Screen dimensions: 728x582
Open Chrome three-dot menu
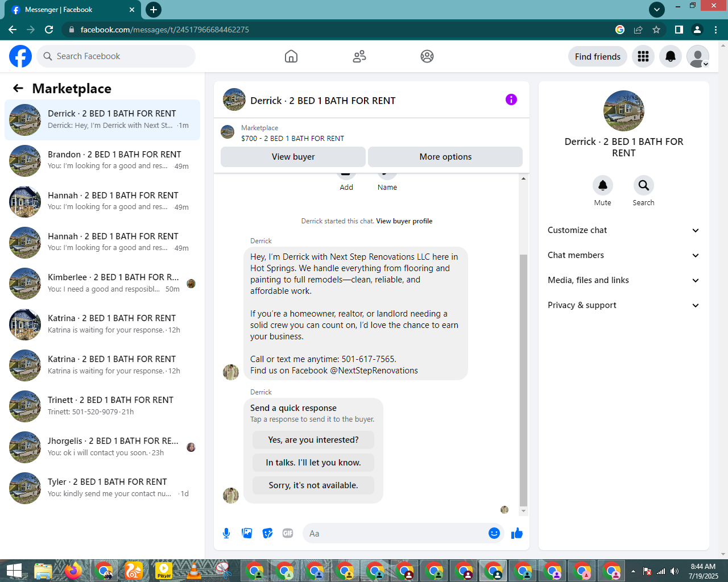pos(715,30)
